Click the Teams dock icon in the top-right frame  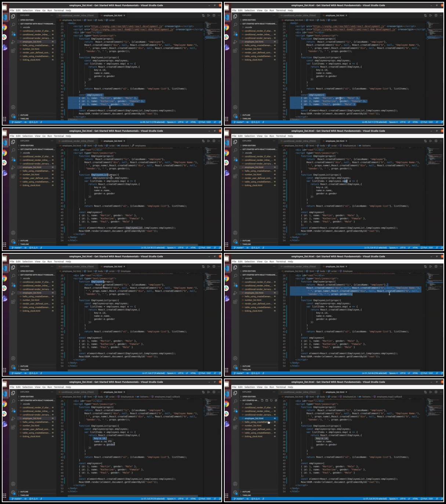click(x=226, y=47)
